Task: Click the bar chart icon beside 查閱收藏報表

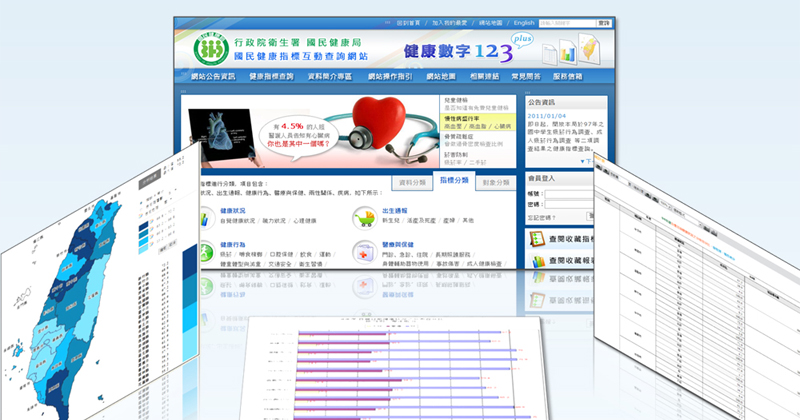Action: tap(538, 261)
